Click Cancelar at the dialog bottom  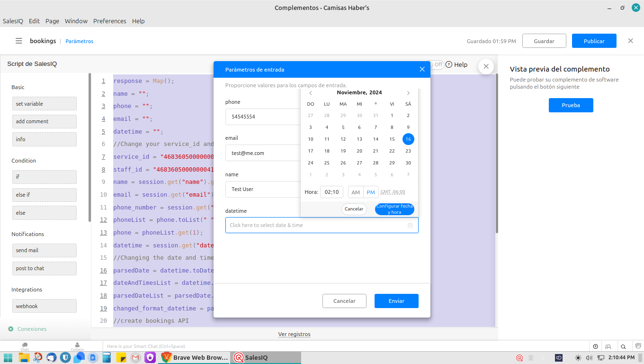point(345,301)
